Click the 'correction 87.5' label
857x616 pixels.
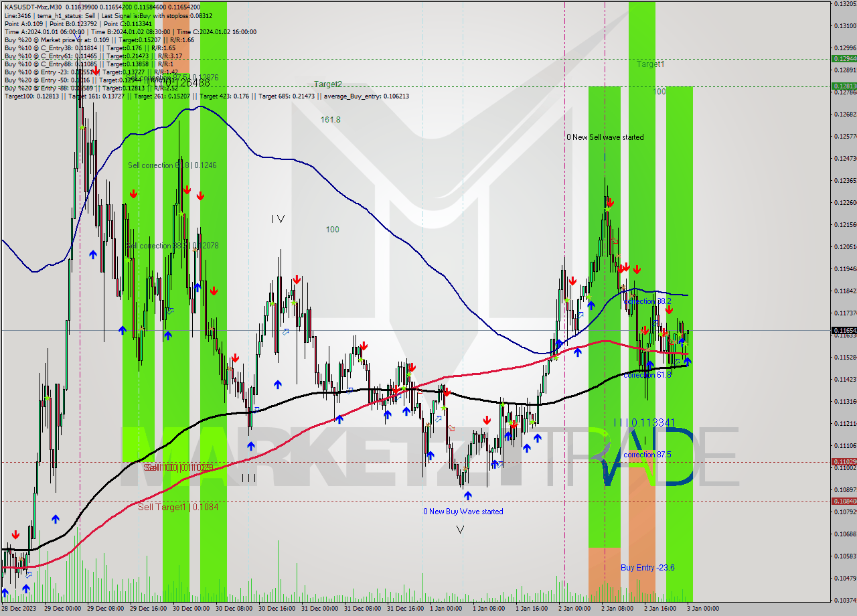[647, 455]
